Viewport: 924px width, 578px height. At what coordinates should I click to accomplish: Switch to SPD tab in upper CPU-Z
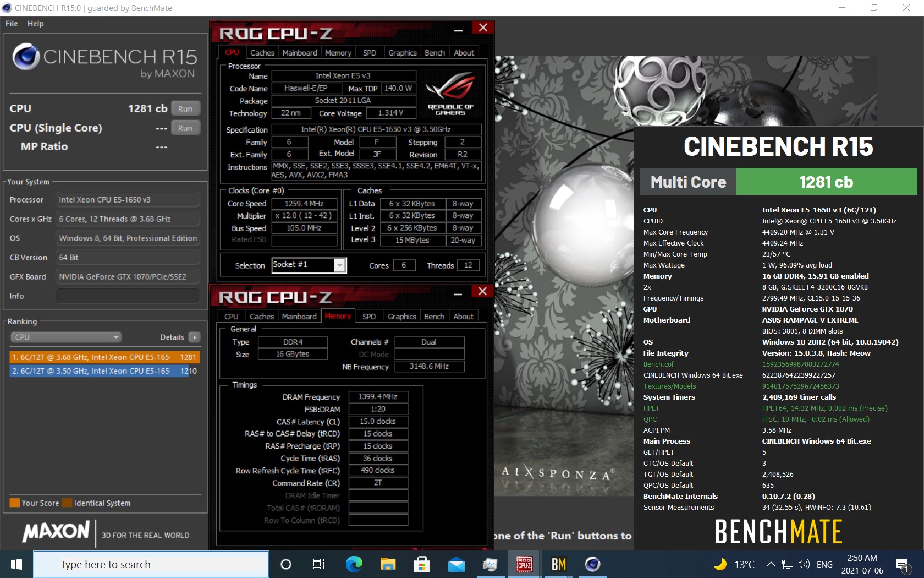370,53
